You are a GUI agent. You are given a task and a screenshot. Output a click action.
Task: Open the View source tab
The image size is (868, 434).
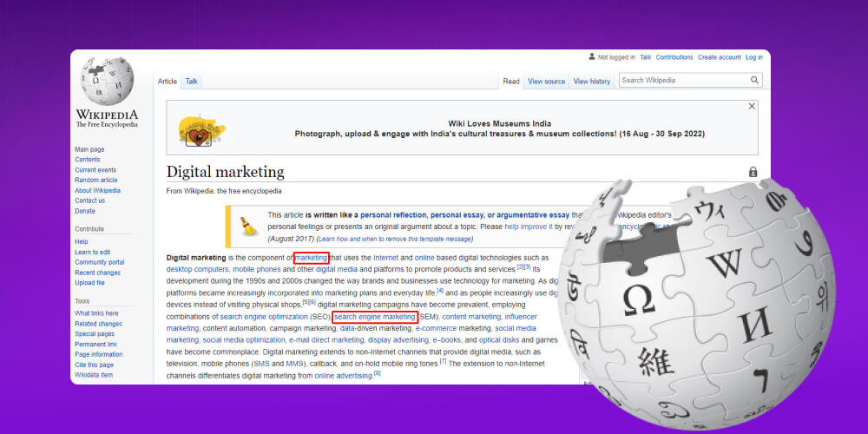[x=546, y=82]
